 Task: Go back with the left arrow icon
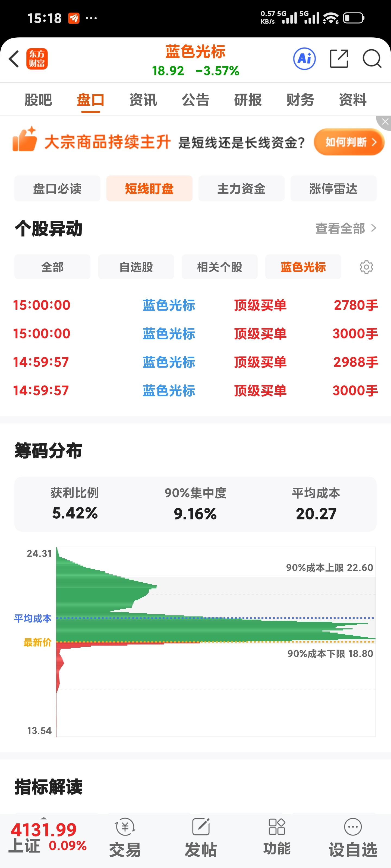pos(14,59)
